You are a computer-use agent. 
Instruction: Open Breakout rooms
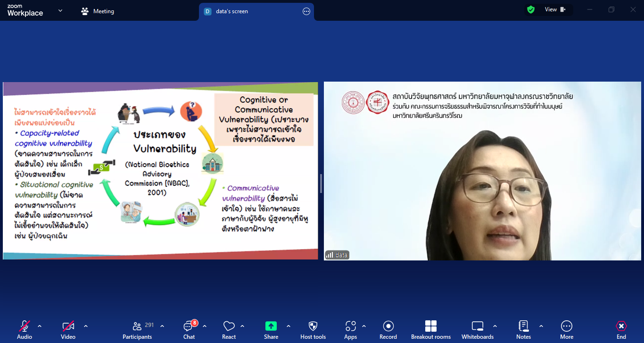[430, 326]
